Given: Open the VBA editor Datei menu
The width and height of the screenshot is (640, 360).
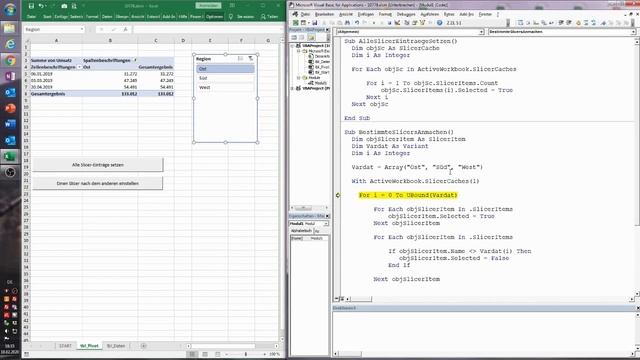Looking at the screenshot, I should (305, 14).
